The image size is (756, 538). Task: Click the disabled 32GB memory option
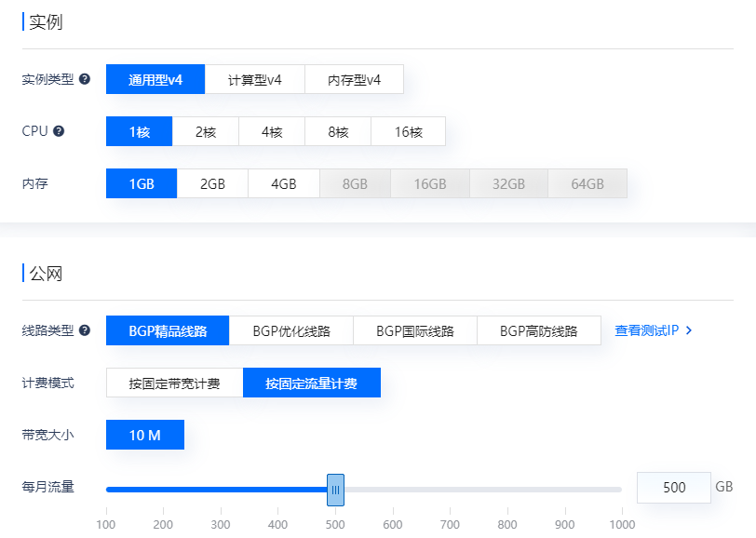508,183
